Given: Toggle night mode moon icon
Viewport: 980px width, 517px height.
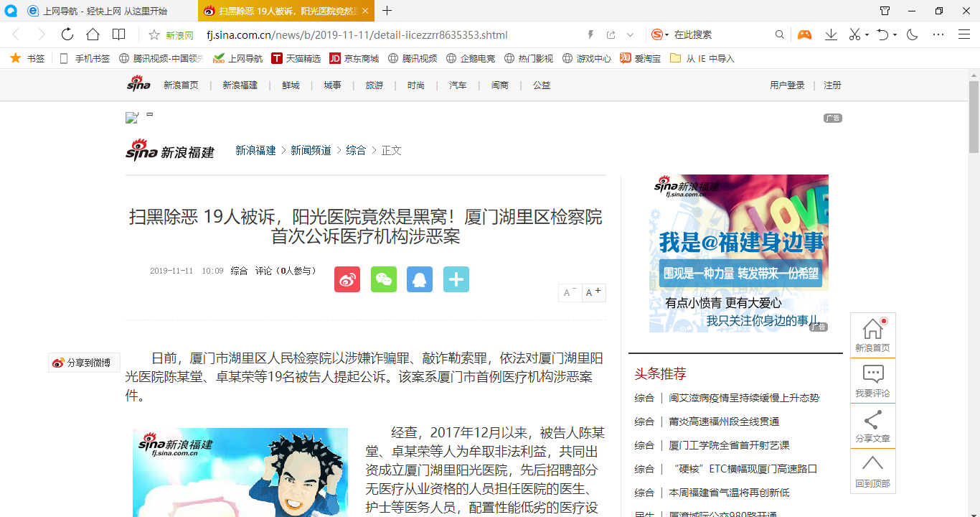Looking at the screenshot, I should click(913, 34).
